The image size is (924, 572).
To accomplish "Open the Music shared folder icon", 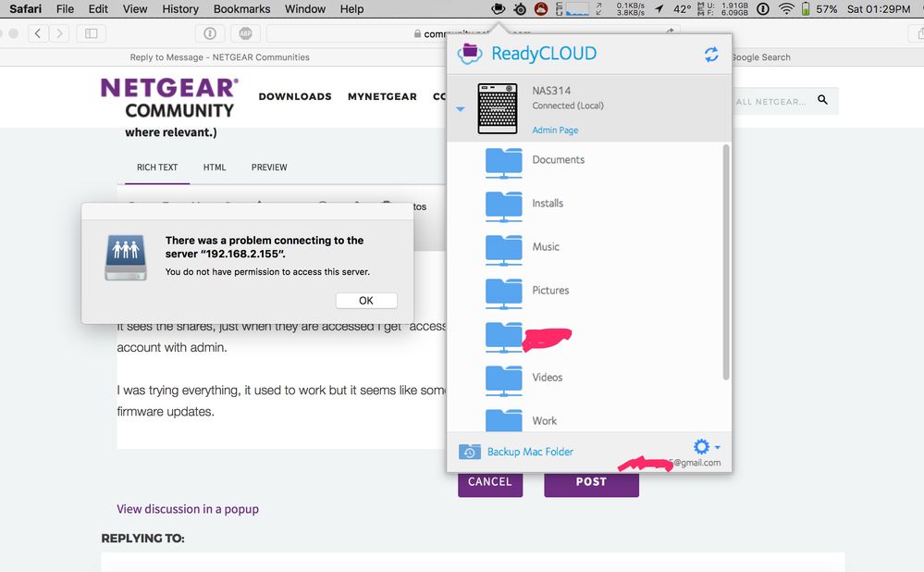I will pos(503,251).
